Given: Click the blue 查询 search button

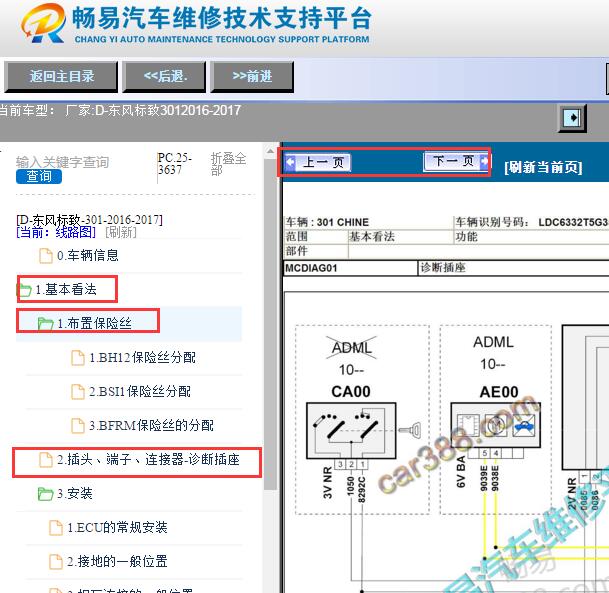Looking at the screenshot, I should click(x=39, y=177).
